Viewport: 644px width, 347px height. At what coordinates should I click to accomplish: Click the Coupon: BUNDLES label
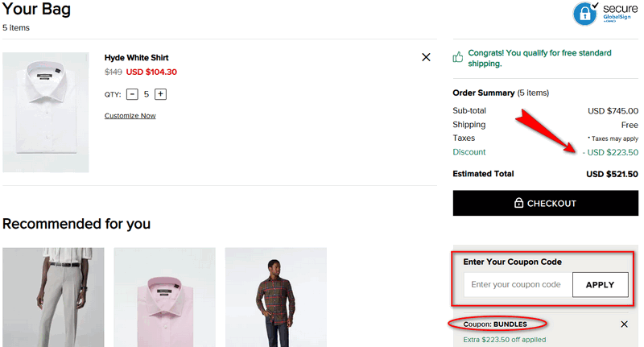494,324
